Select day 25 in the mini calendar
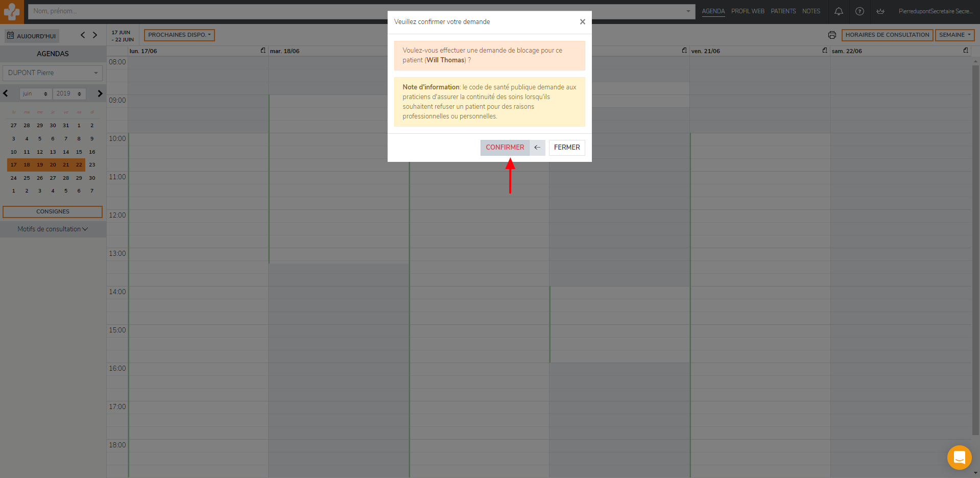 point(27,178)
